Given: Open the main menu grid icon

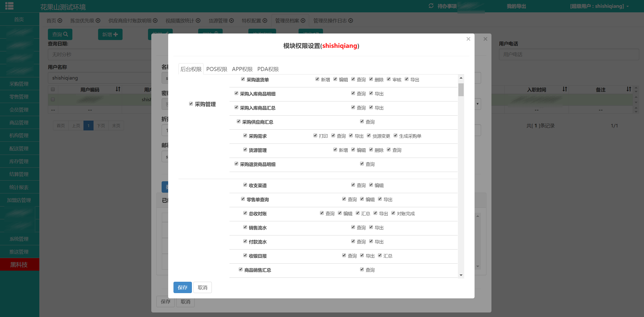Looking at the screenshot, I should (x=9, y=6).
